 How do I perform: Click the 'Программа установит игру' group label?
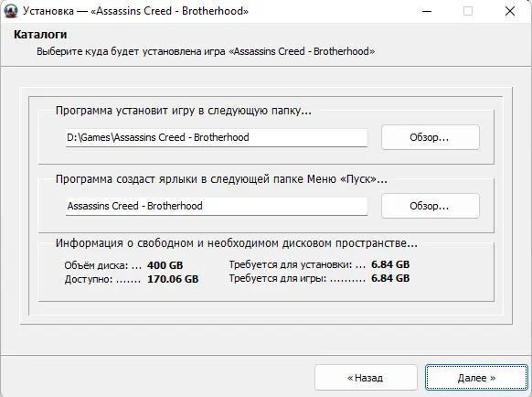point(183,111)
